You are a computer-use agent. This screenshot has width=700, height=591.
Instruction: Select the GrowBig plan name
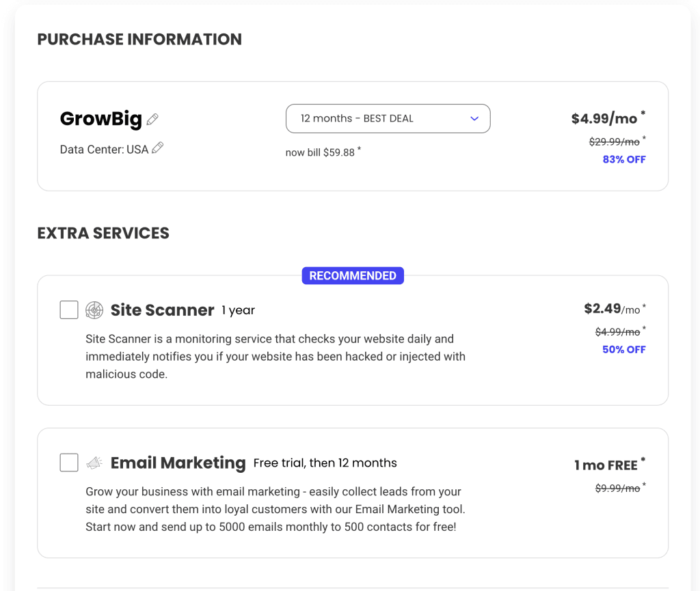coord(101,119)
